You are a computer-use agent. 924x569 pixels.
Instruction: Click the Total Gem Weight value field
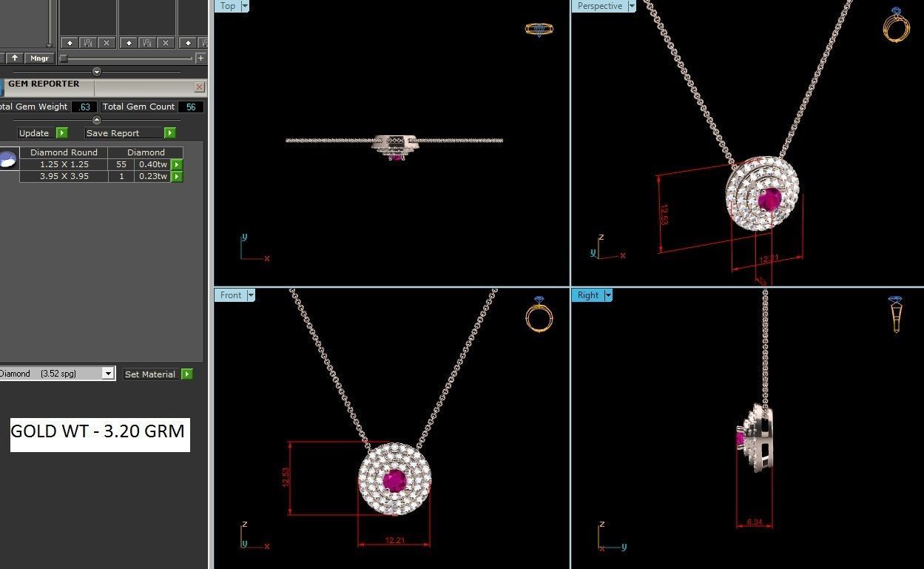pyautogui.click(x=85, y=107)
